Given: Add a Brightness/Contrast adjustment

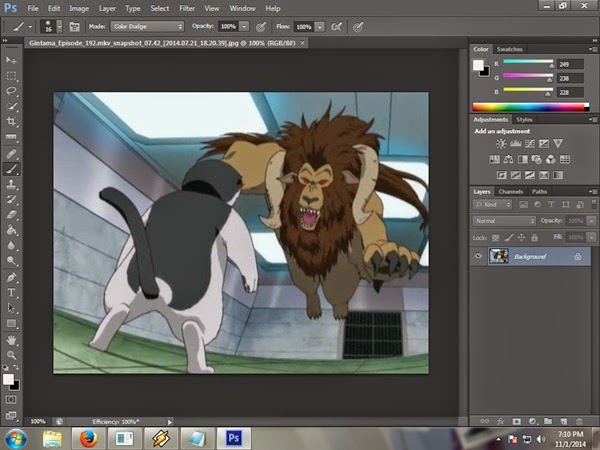Looking at the screenshot, I should point(501,144).
